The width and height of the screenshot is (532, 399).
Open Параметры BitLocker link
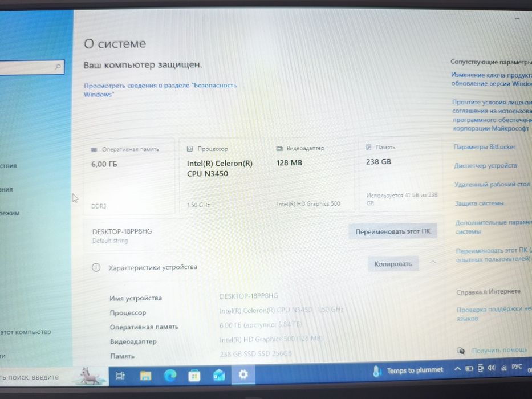[484, 147]
